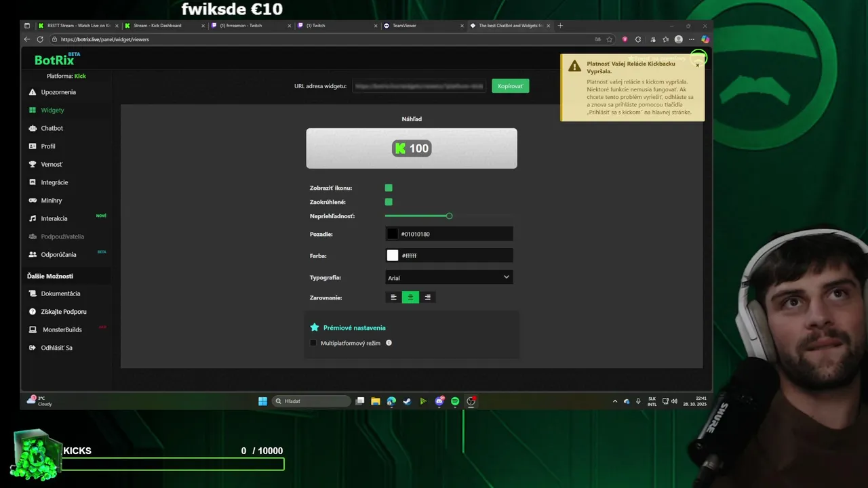Click the Chatbot robot icon

point(33,128)
